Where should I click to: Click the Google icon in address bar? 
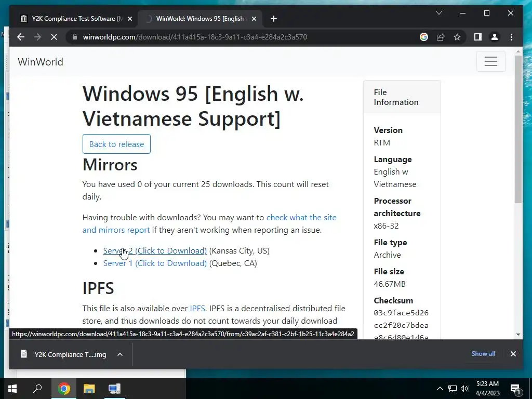point(424,37)
